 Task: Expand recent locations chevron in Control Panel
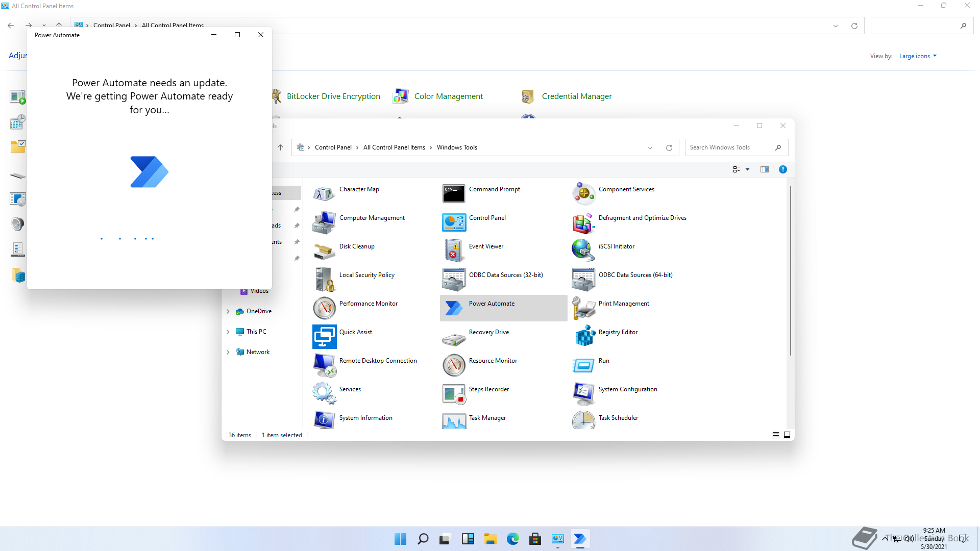pyautogui.click(x=44, y=25)
